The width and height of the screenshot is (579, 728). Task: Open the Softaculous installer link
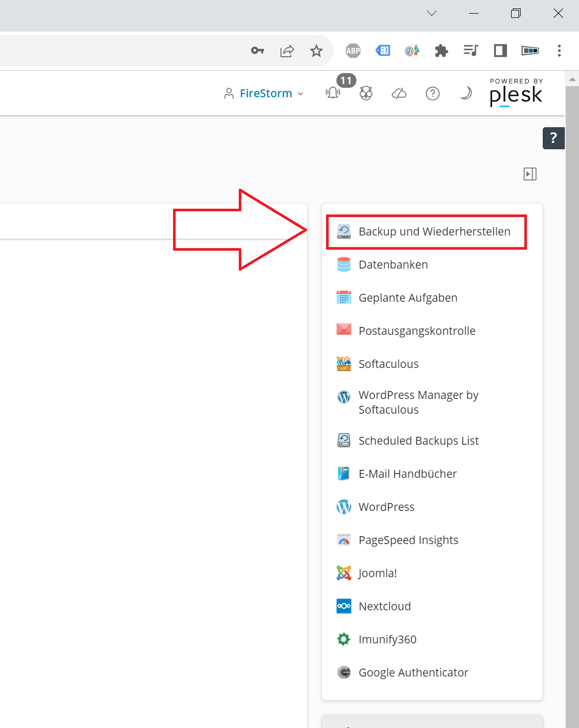tap(389, 364)
